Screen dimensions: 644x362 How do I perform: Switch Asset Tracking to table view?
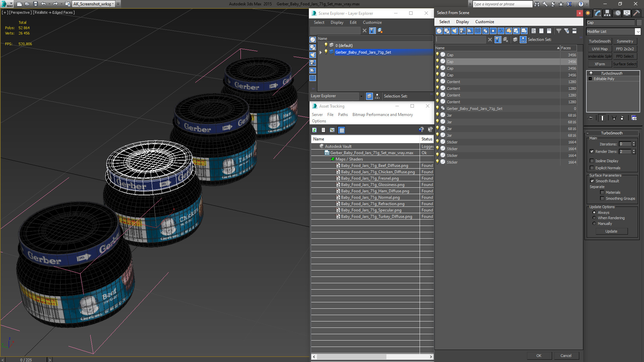341,130
